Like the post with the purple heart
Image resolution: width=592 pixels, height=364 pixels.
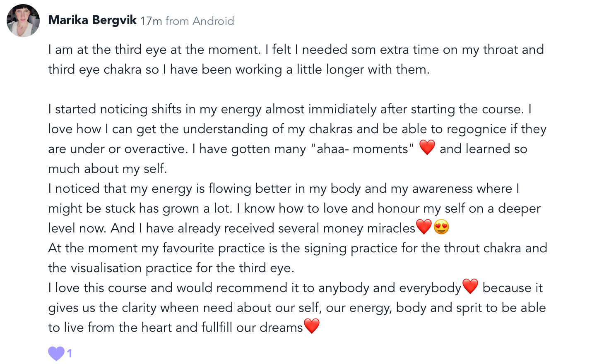[56, 353]
